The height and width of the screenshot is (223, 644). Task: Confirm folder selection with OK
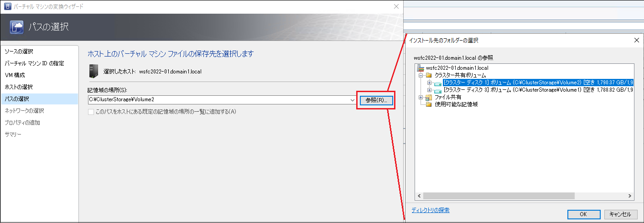(x=583, y=214)
